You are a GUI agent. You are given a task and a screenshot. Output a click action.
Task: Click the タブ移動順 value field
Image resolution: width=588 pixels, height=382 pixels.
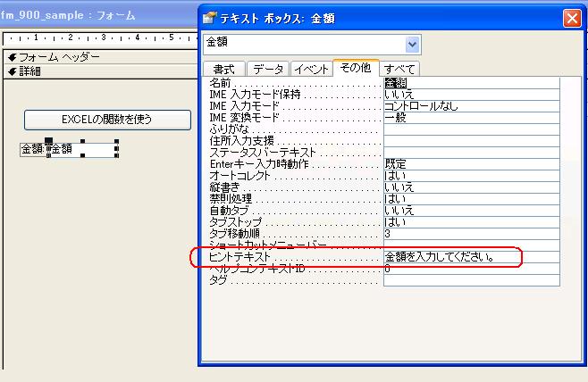pyautogui.click(x=471, y=234)
